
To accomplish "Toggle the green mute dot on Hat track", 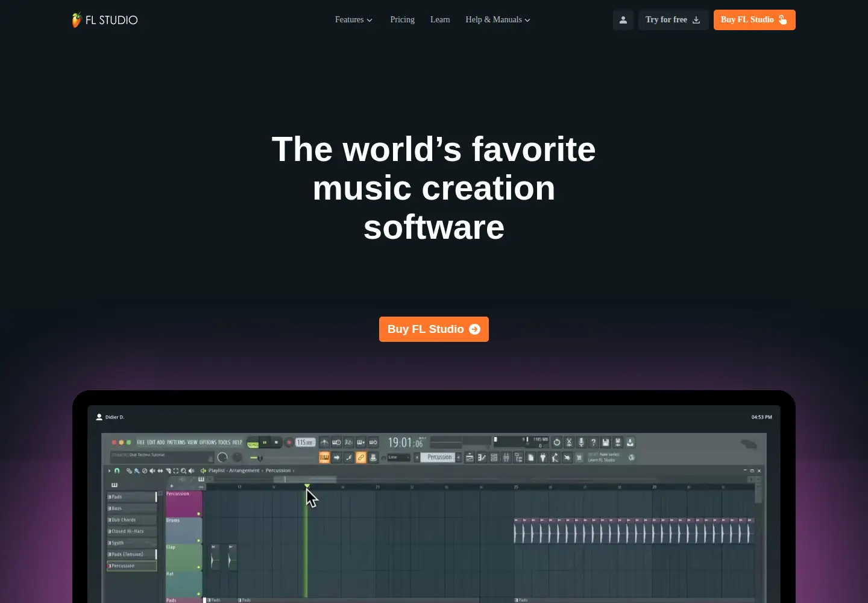I will 198,593.
